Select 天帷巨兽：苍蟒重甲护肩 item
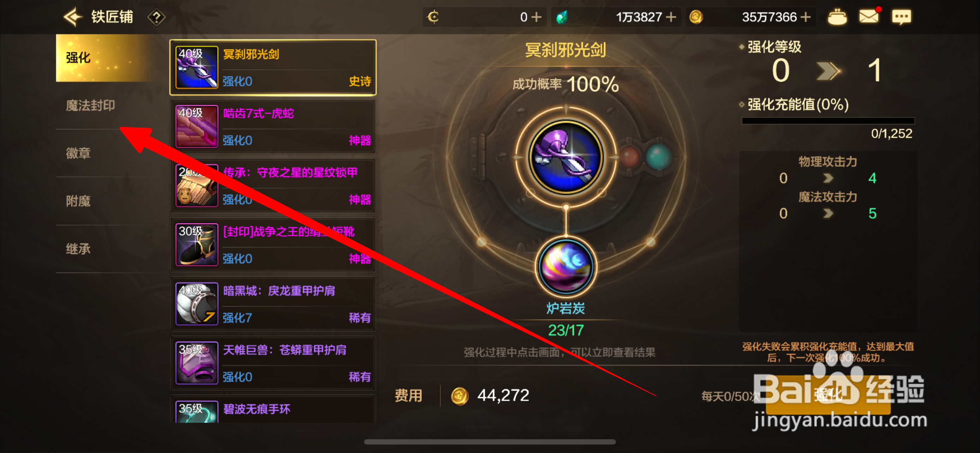Viewport: 980px width, 453px height. [x=273, y=363]
